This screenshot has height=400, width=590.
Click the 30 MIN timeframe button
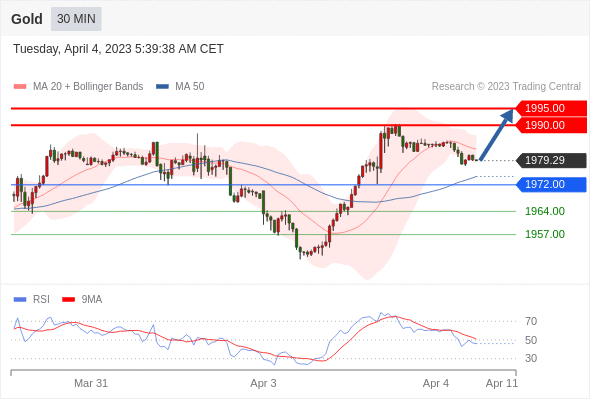click(x=76, y=19)
